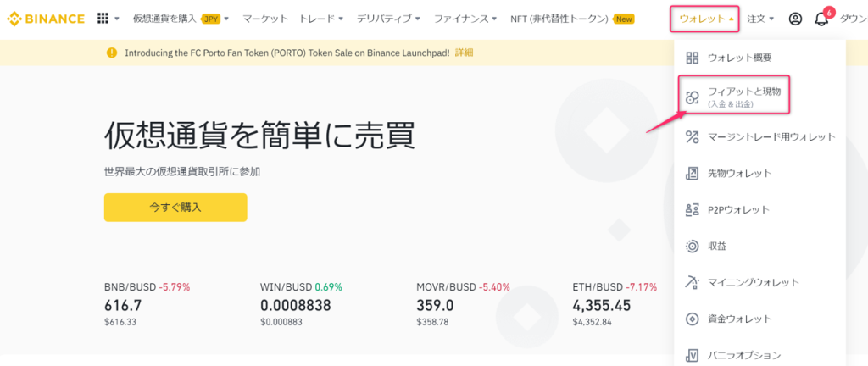This screenshot has height=366, width=868.
Task: Click the 0.0008838 WIN price value
Action: tap(296, 305)
